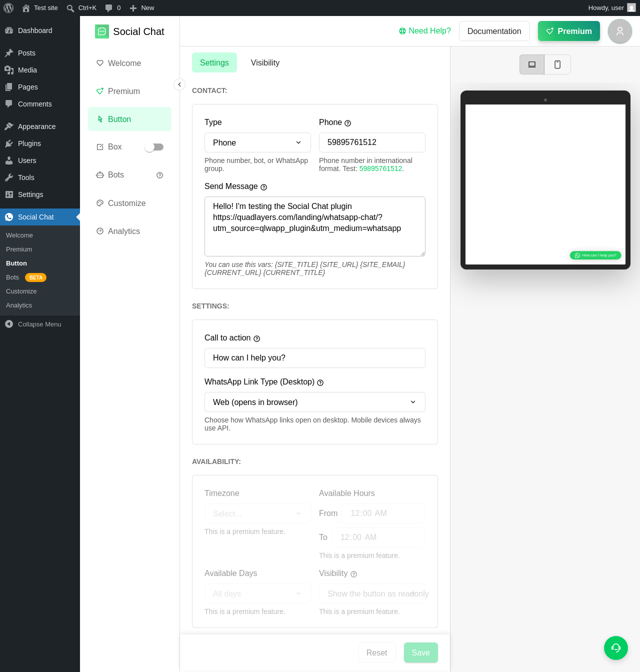Image resolution: width=640 pixels, height=672 pixels.
Task: Click the Users person icon
Action: coord(9,160)
